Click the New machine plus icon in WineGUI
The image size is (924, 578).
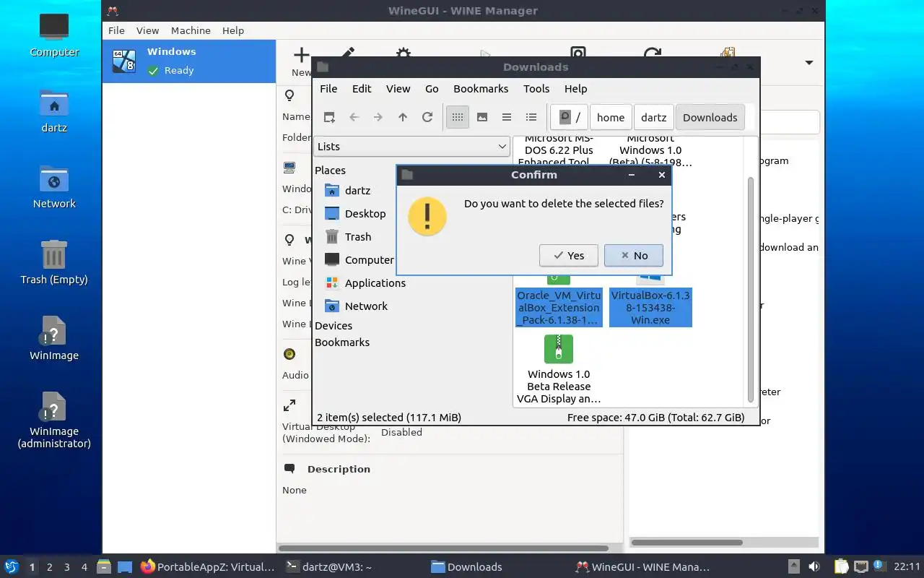[302, 56]
